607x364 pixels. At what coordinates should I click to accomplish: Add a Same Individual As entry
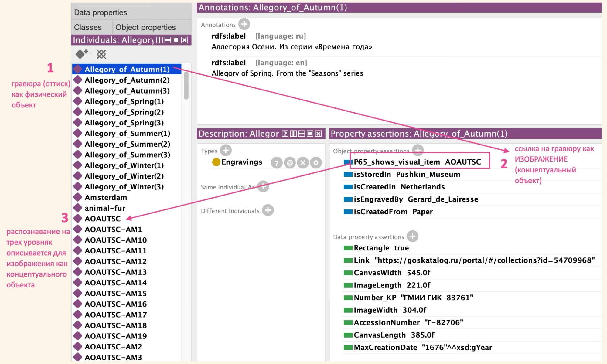[x=263, y=186]
